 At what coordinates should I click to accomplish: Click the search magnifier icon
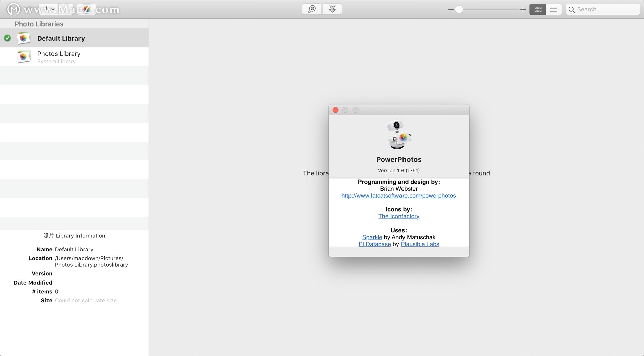[x=572, y=10]
